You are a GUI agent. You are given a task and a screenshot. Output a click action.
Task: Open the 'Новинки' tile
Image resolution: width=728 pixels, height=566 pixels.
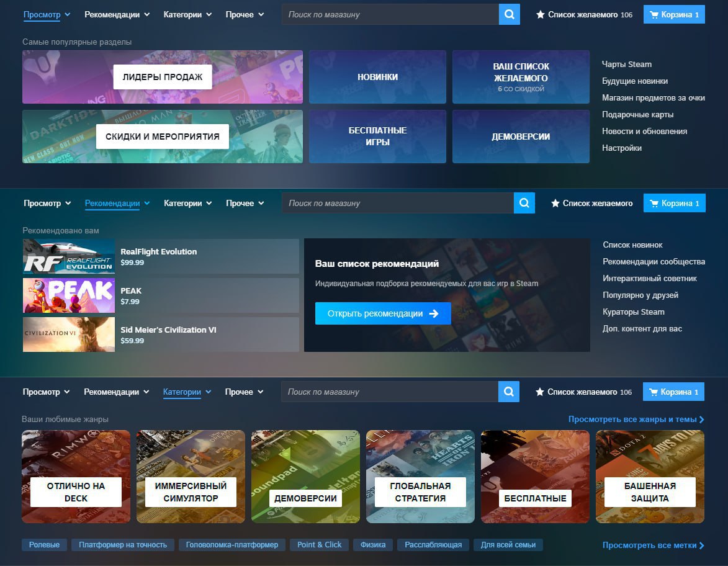pos(377,77)
